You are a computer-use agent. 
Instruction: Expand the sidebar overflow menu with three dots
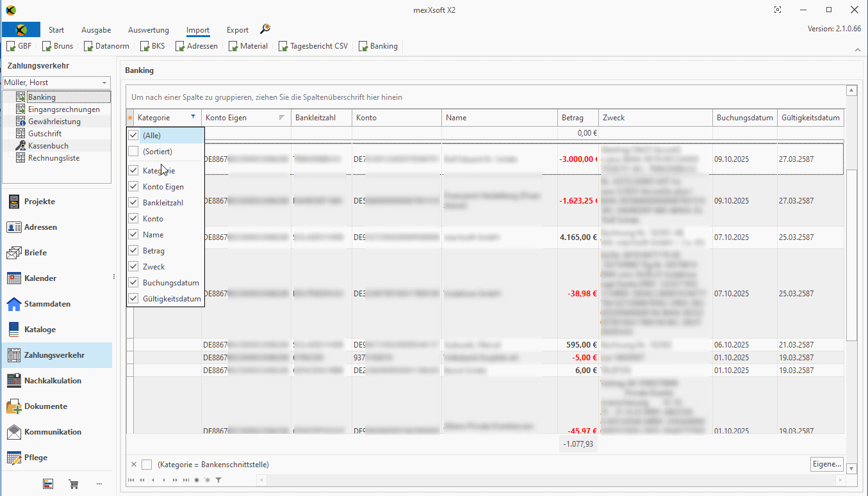coord(99,484)
